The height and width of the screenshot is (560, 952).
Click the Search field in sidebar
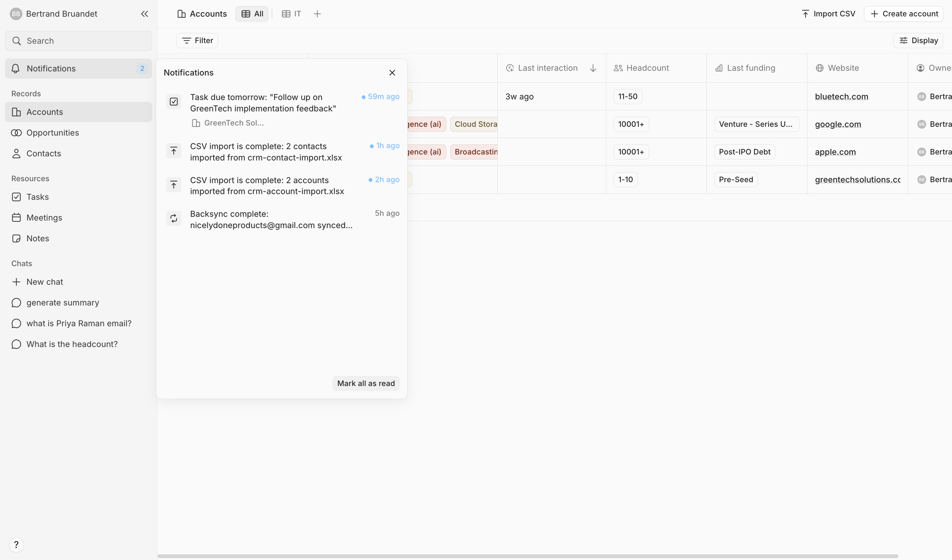[x=79, y=41]
